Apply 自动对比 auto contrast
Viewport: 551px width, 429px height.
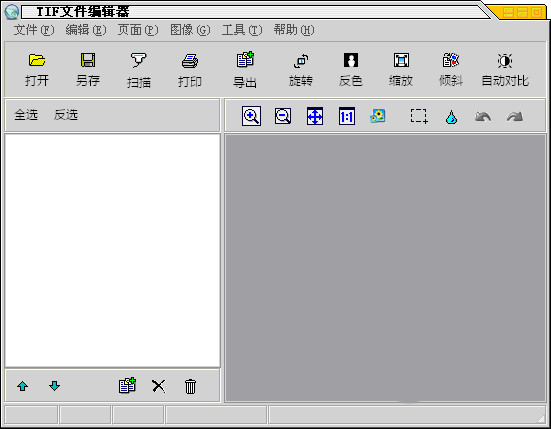click(x=505, y=61)
